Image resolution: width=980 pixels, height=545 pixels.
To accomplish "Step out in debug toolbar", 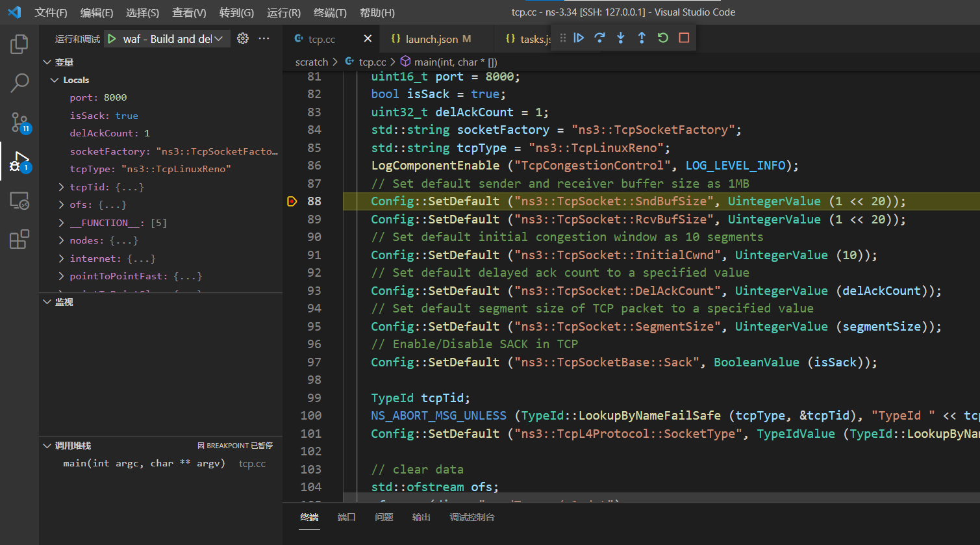I will pos(642,38).
